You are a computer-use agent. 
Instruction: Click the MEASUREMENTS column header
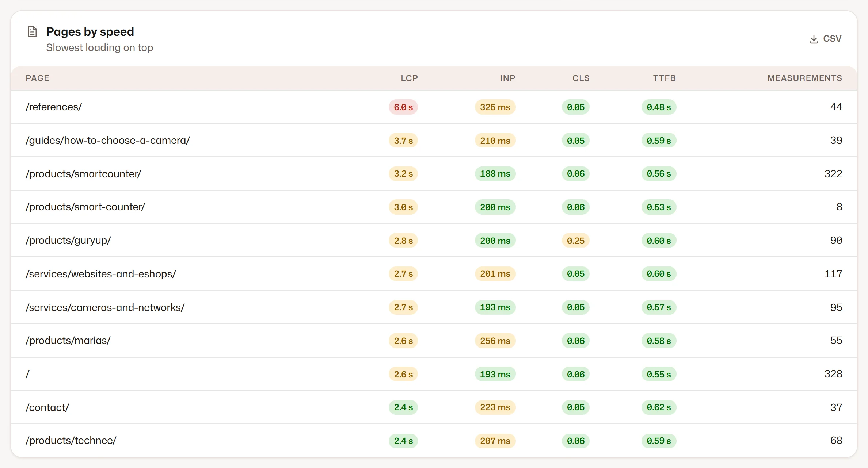pyautogui.click(x=804, y=78)
